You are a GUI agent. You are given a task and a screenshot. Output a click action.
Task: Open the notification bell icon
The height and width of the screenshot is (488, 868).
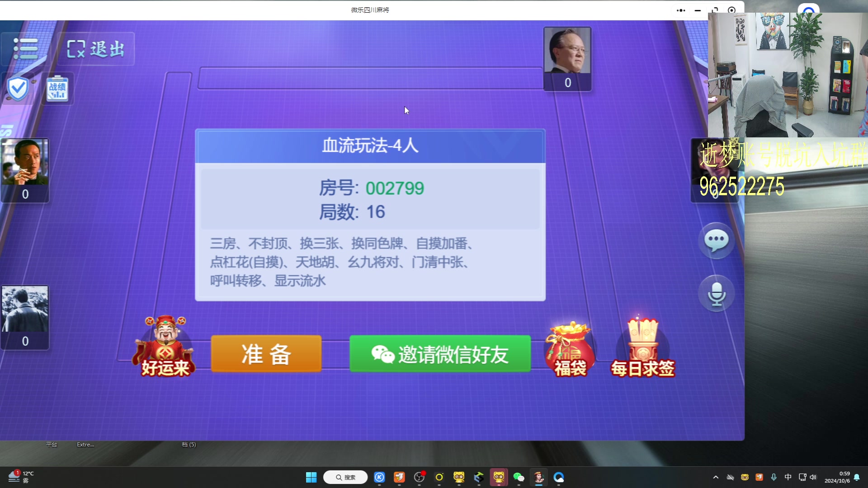[x=857, y=477]
